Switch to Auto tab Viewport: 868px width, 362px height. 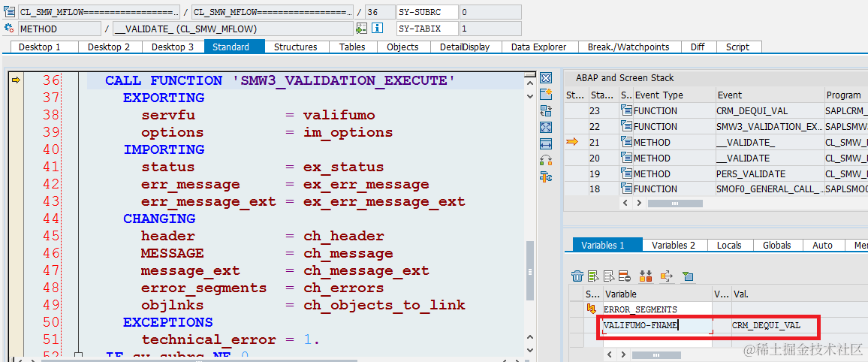tap(822, 245)
